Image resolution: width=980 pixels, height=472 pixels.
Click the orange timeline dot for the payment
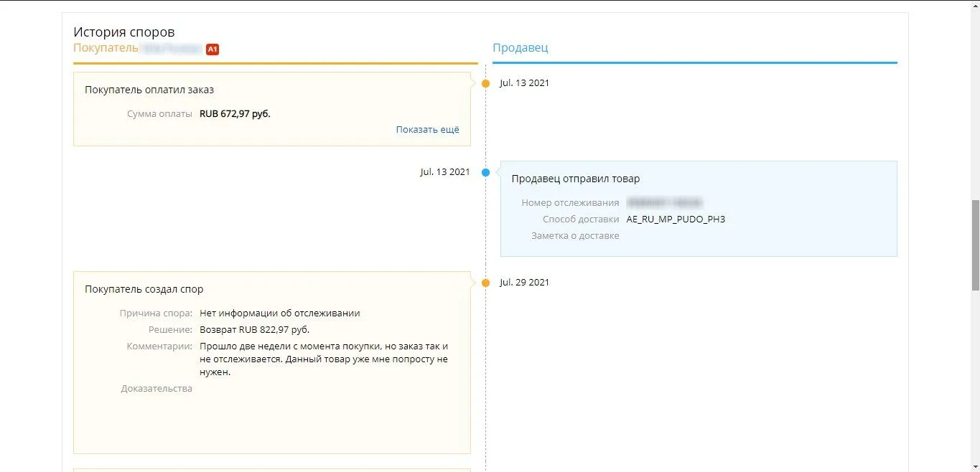[x=485, y=83]
